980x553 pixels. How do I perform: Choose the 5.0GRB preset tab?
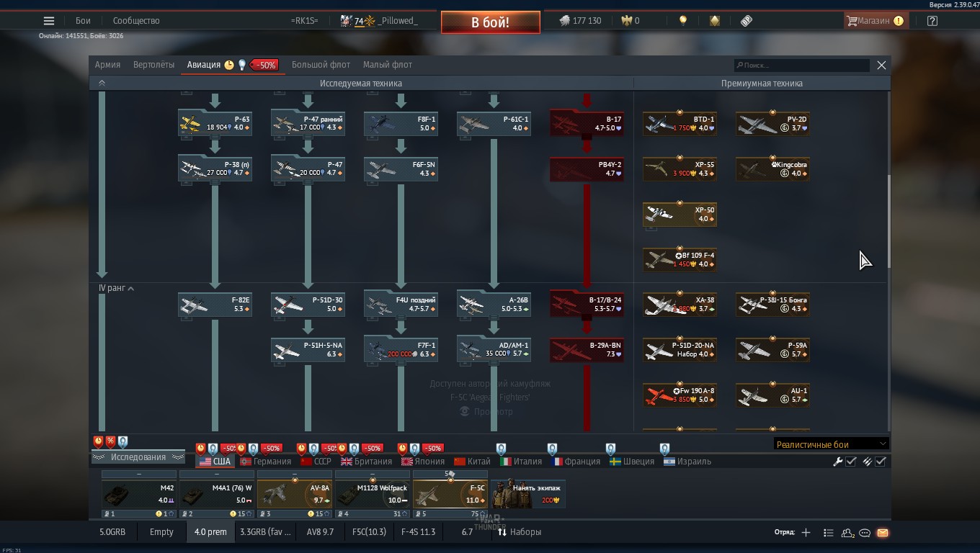pos(112,532)
